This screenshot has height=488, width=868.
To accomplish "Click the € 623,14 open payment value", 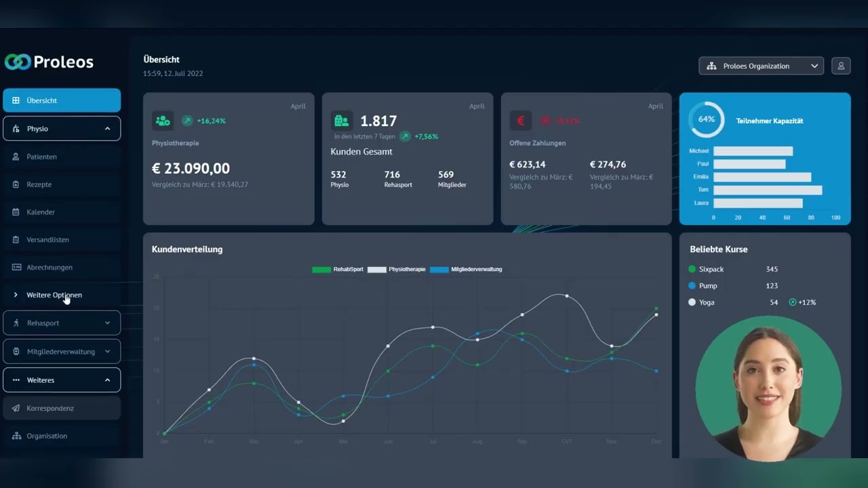I will pyautogui.click(x=528, y=164).
